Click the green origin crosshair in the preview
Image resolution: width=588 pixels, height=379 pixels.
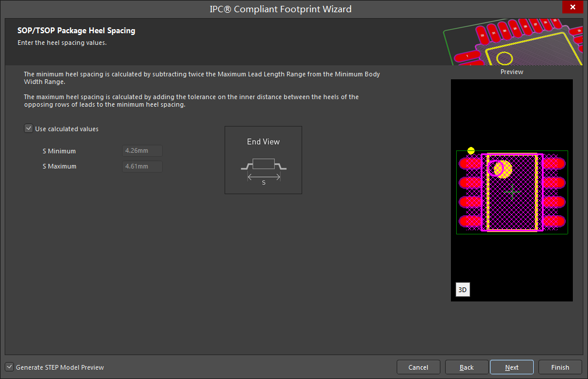[x=512, y=191]
